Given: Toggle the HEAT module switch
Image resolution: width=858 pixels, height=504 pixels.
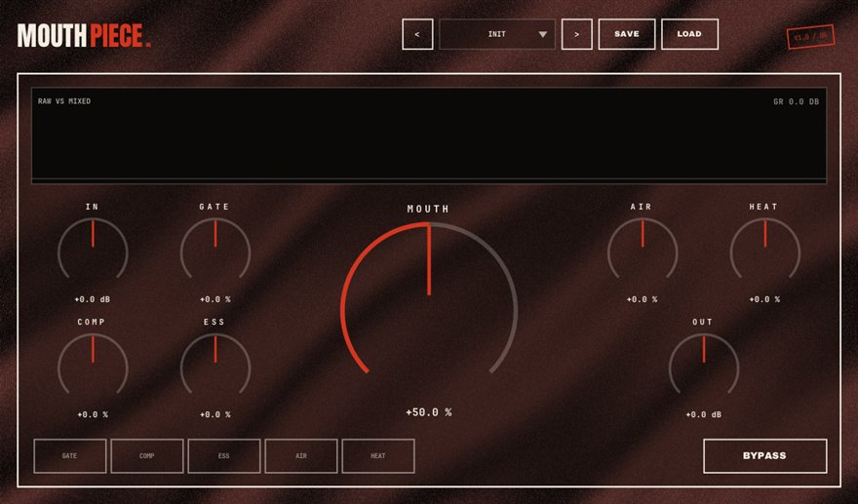Looking at the screenshot, I should 378,456.
